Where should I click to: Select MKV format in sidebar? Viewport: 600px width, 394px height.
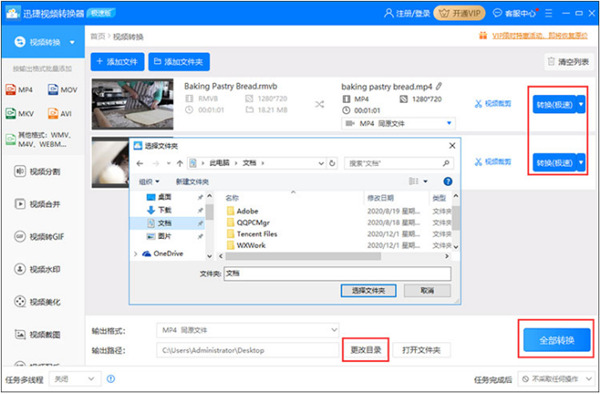20,114
